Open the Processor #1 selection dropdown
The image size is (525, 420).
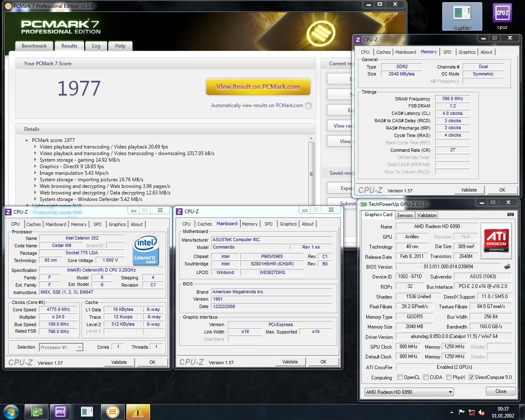[x=61, y=347]
